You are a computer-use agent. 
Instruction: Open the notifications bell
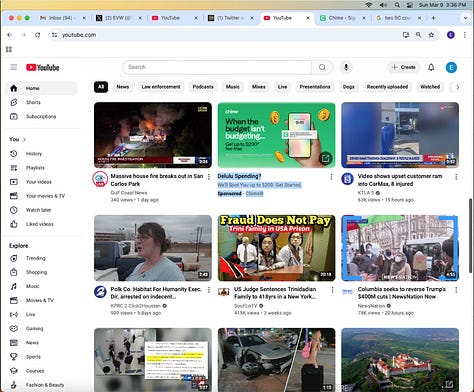pos(431,67)
